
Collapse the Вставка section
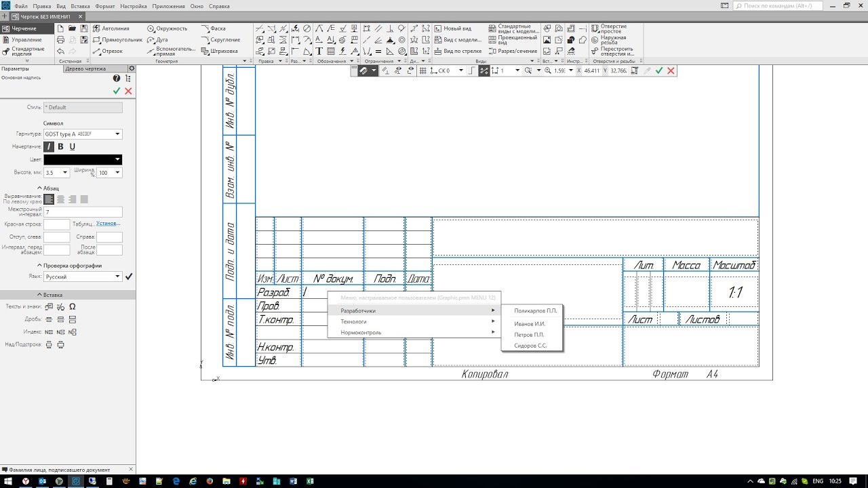(50, 295)
